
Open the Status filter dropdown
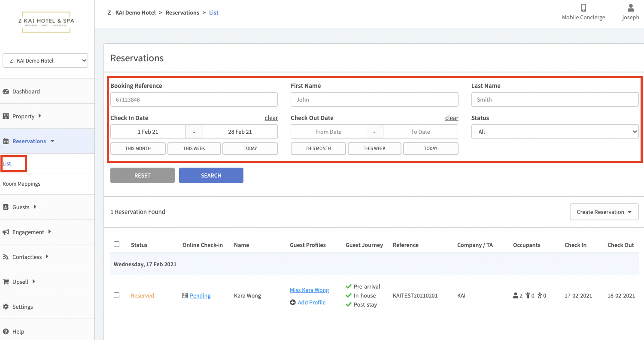click(555, 132)
